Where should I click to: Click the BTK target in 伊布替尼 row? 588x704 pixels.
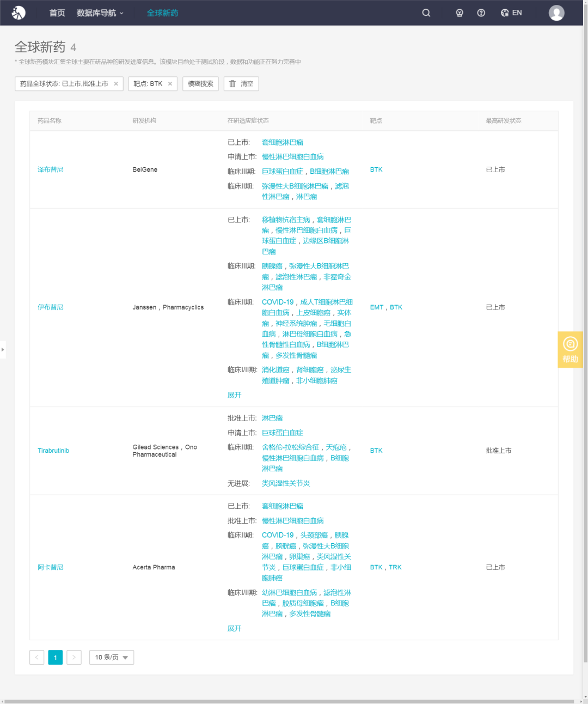click(396, 307)
